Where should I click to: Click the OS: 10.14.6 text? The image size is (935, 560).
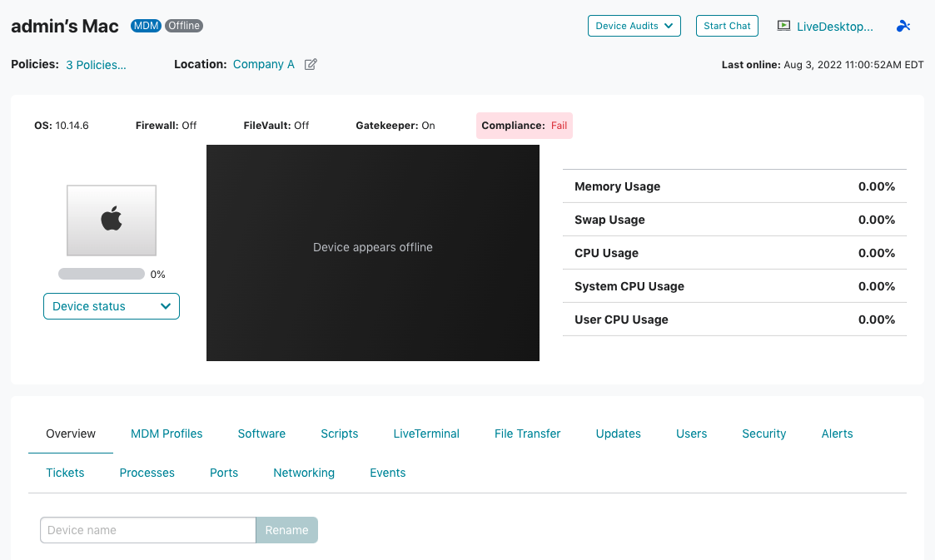[x=62, y=126]
